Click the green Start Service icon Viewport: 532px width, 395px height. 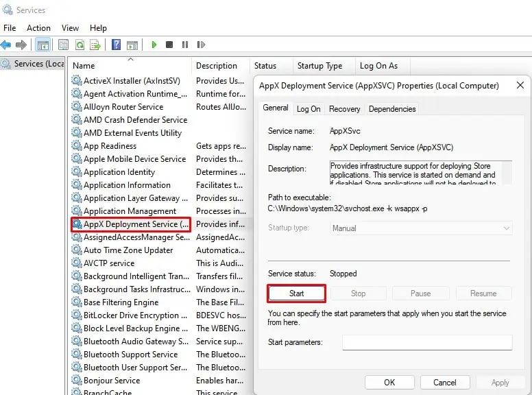click(x=154, y=45)
